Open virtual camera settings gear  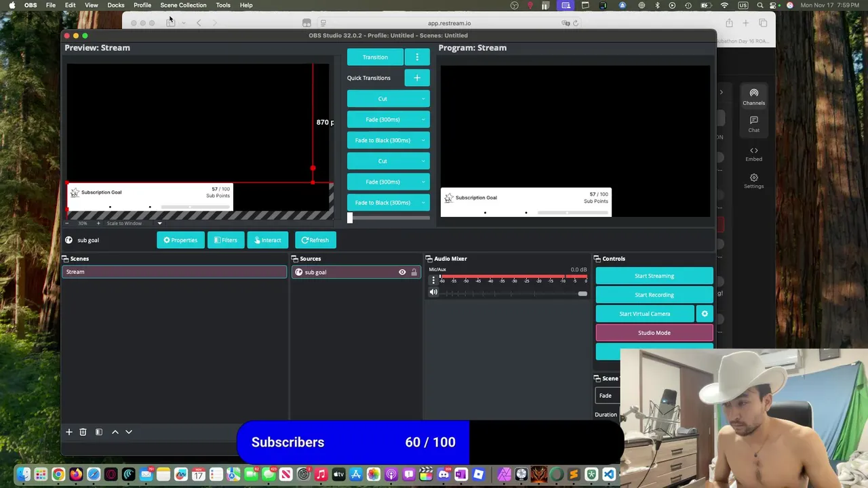point(705,314)
